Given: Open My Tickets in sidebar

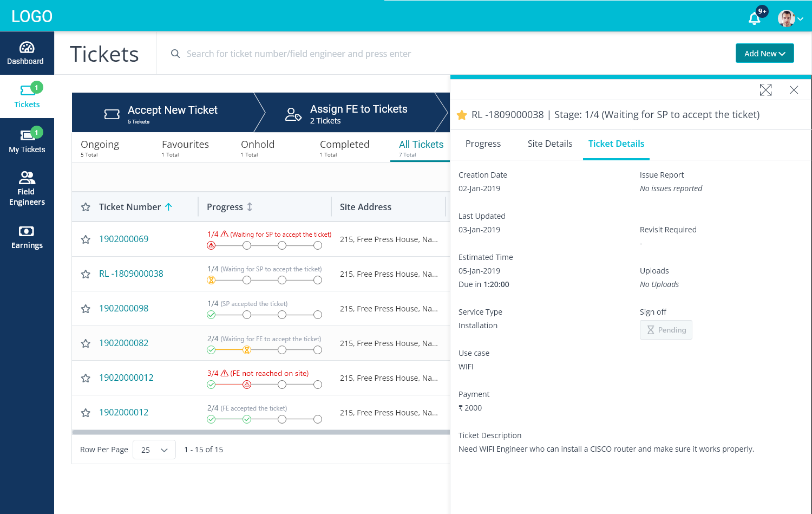Looking at the screenshot, I should 27,140.
